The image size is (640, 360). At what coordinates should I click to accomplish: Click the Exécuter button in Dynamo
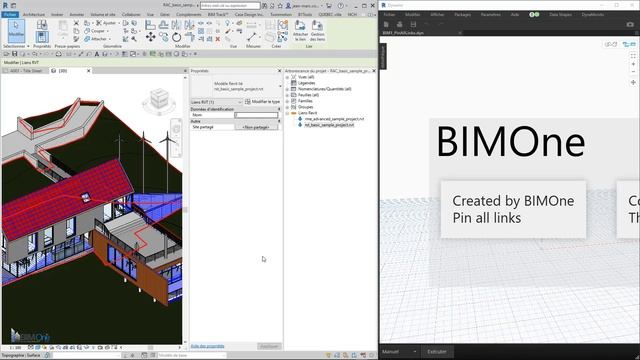(x=437, y=351)
